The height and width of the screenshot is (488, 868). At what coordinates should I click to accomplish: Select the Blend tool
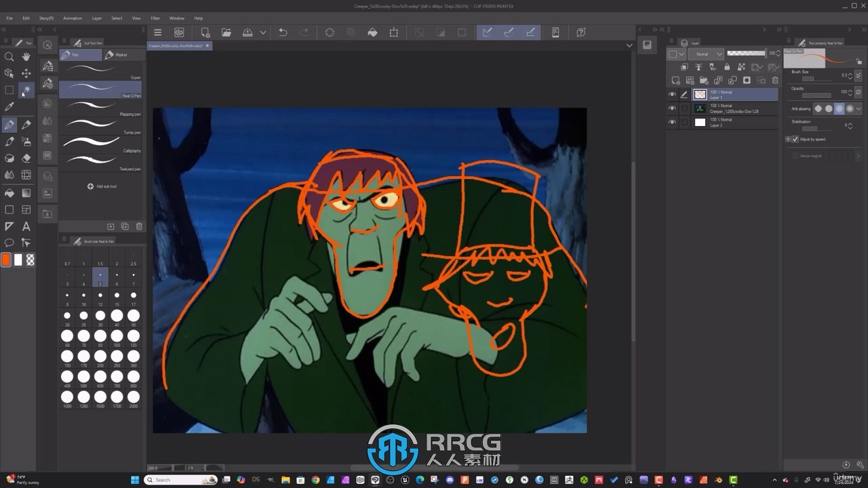pos(9,176)
